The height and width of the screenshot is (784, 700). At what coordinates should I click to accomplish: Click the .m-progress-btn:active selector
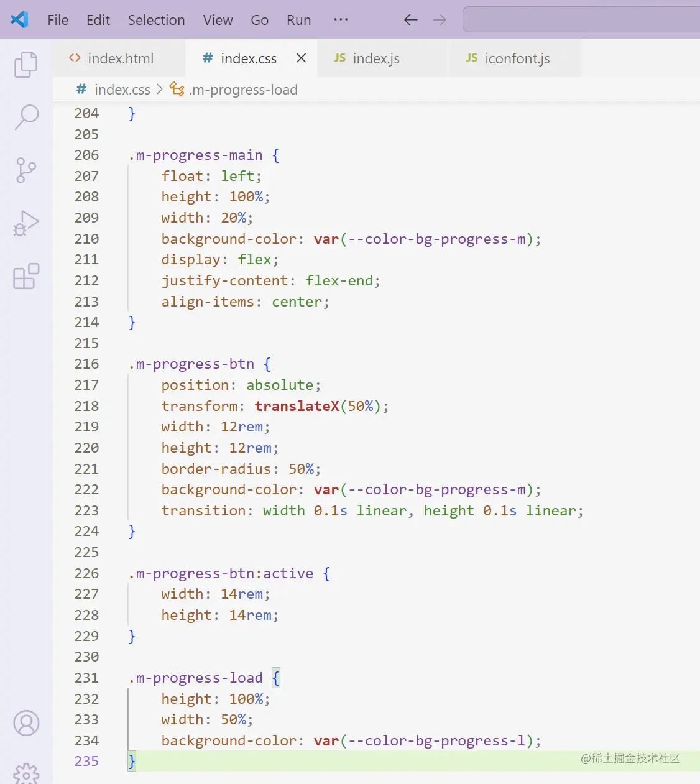pos(221,573)
